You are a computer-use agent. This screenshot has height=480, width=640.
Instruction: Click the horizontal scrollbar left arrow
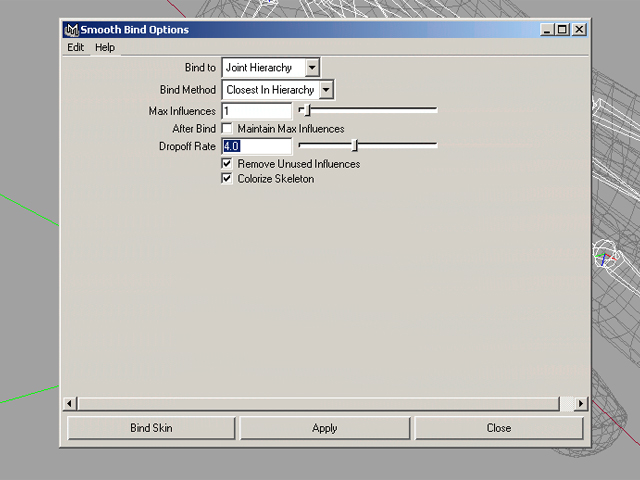point(70,404)
